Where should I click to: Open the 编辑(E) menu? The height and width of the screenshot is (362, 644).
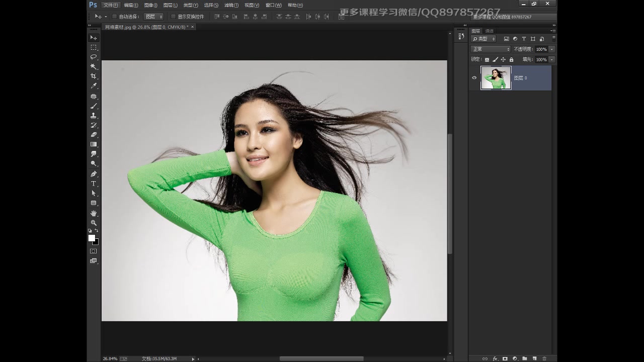131,5
